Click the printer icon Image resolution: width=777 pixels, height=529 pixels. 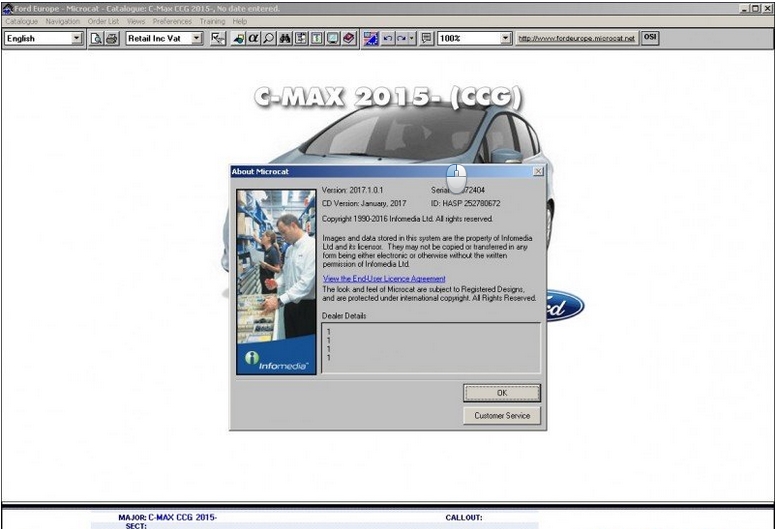click(112, 38)
